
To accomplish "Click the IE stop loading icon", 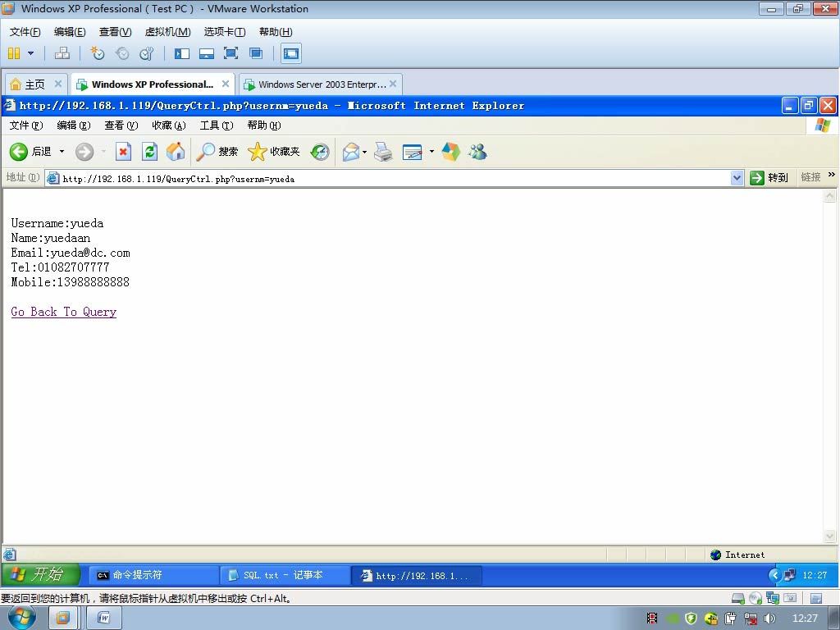I will tap(124, 152).
